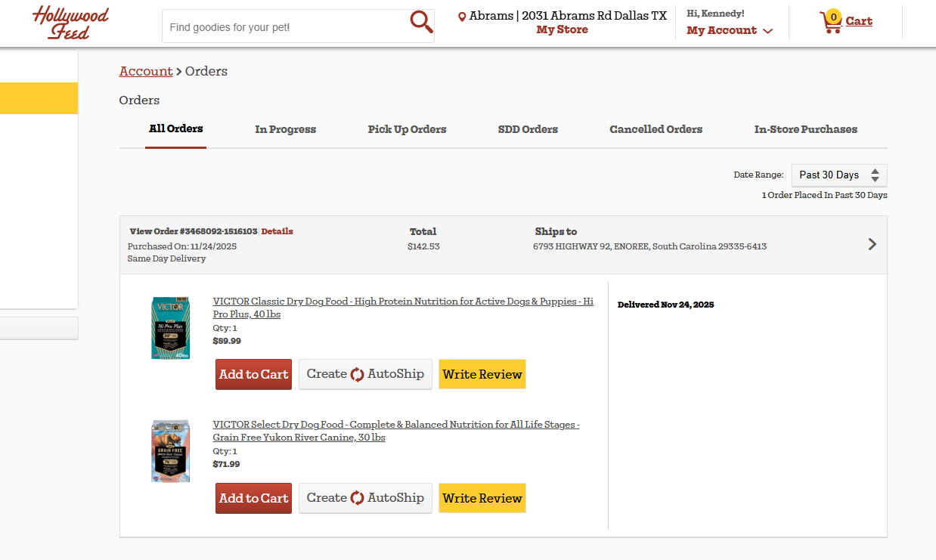Create AutoShip for VICTOR Yukon River Canine
This screenshot has width=936, height=560.
point(365,498)
